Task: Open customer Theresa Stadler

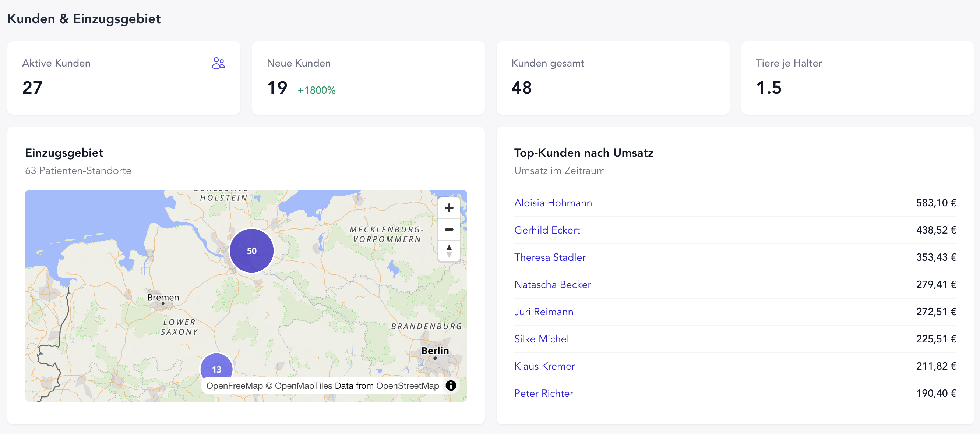Action: [550, 257]
